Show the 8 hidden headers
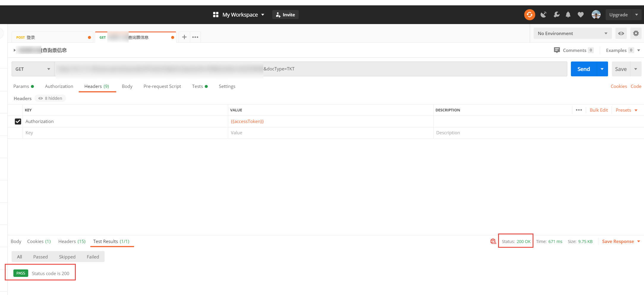 [50, 98]
